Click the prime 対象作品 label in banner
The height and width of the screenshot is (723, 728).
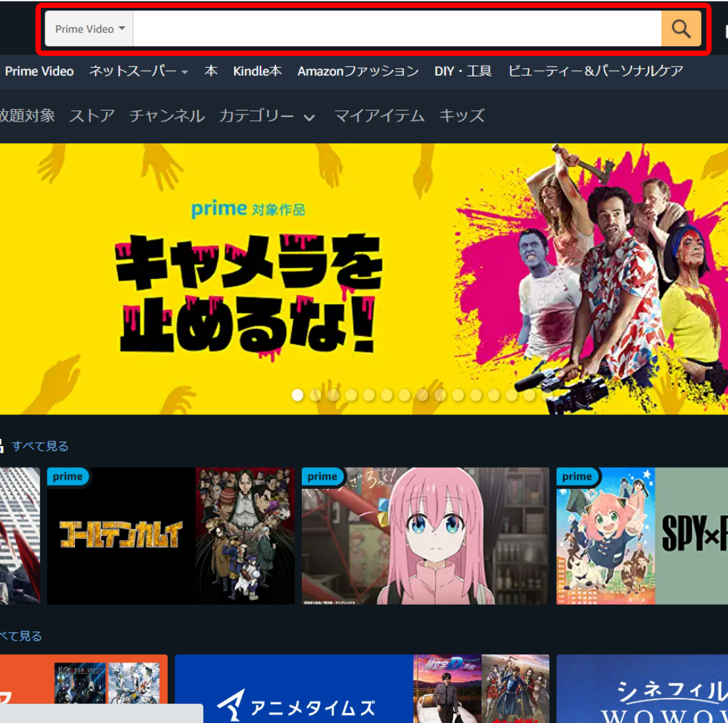click(249, 209)
